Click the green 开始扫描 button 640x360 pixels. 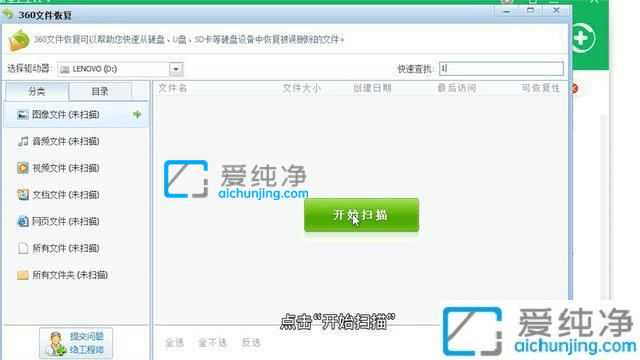pyautogui.click(x=361, y=215)
